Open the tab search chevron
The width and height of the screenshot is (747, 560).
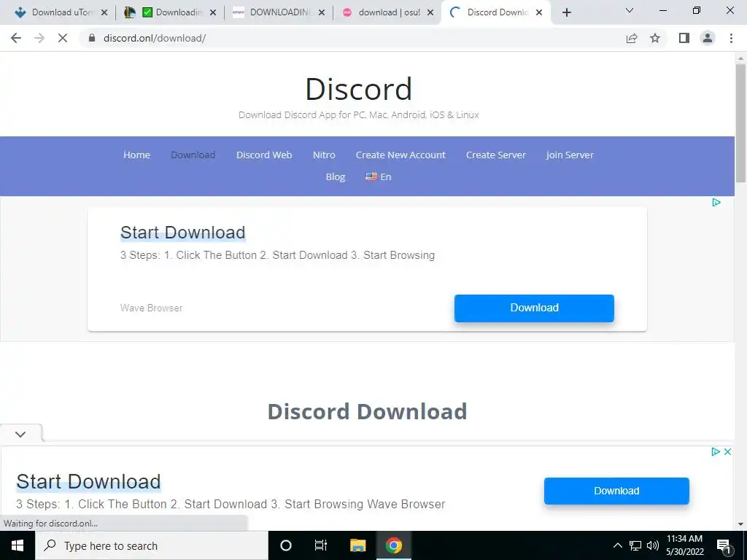(x=630, y=10)
